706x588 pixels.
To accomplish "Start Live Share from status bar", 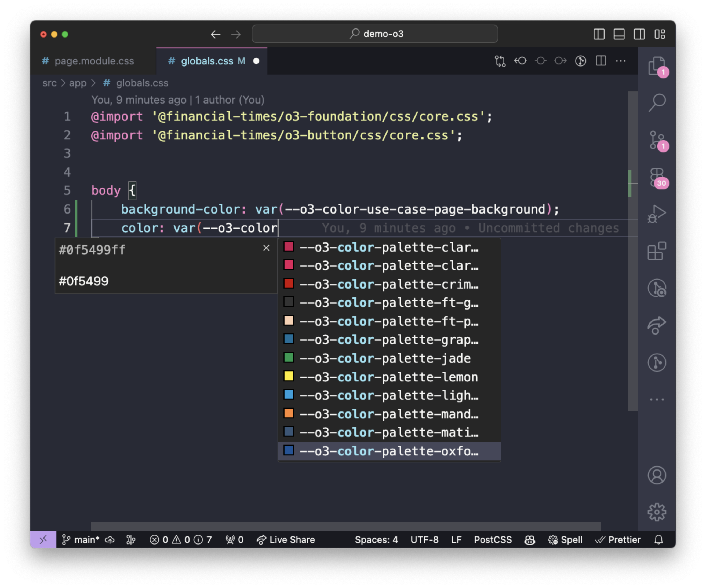I will tap(286, 540).
